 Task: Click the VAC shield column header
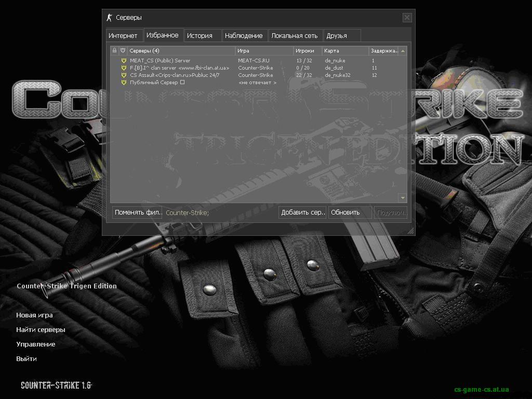123,50
